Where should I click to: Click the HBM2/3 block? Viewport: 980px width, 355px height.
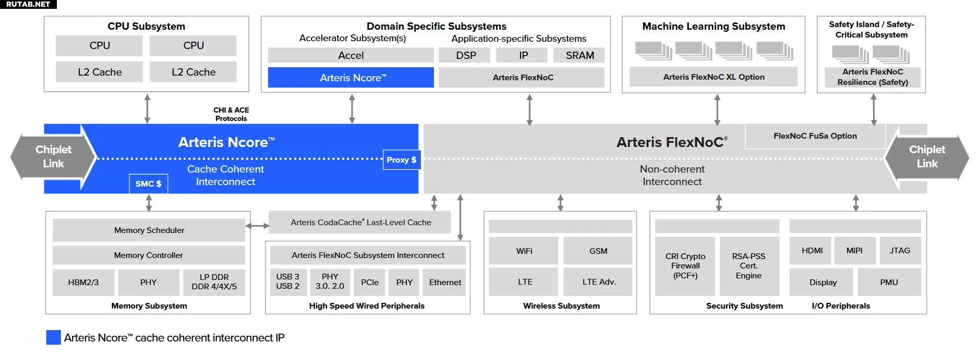(83, 283)
